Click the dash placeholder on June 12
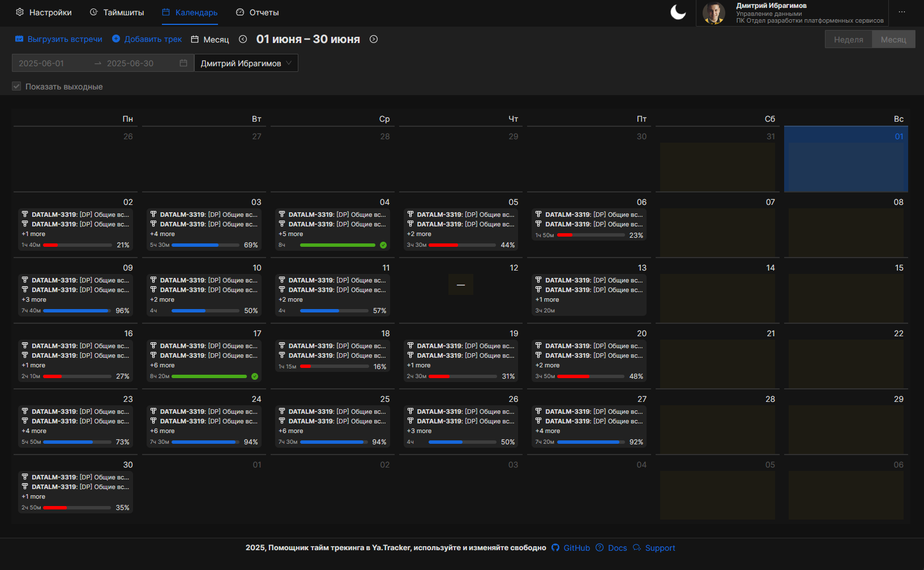The image size is (924, 570). point(461,285)
